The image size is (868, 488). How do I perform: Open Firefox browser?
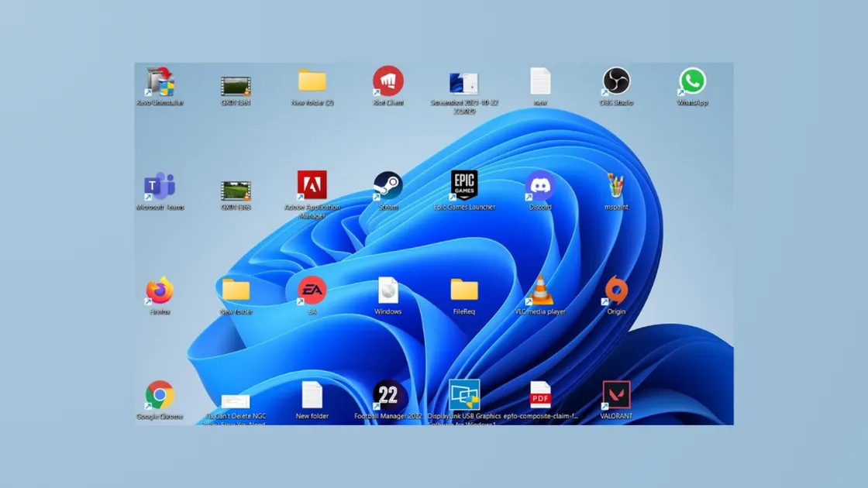click(160, 290)
